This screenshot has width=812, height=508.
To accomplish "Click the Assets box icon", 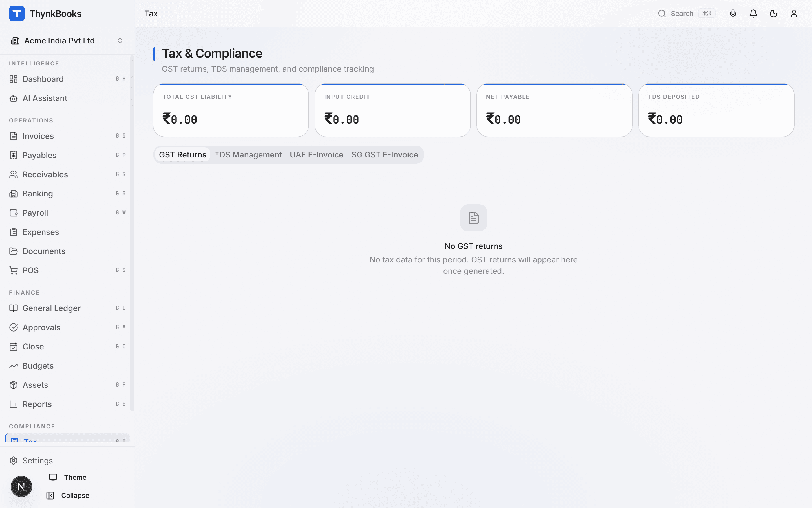I will (14, 385).
